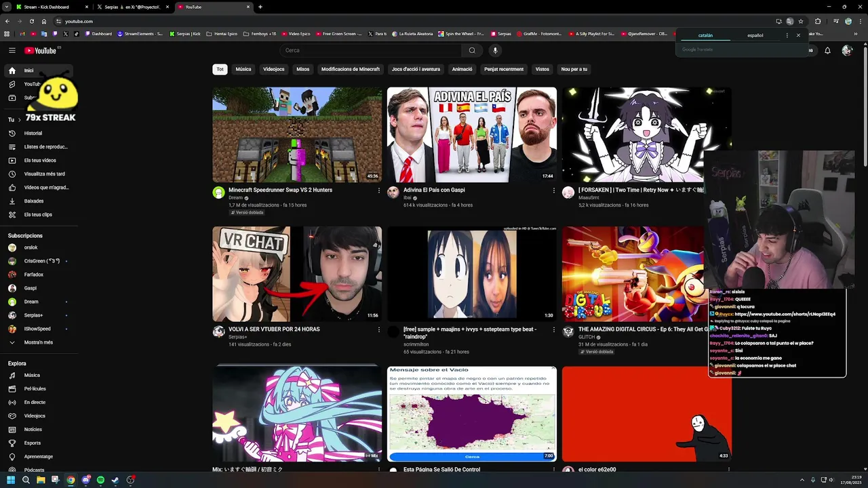This screenshot has width=868, height=488.
Task: Select the Mixos filter chip
Action: tap(303, 69)
